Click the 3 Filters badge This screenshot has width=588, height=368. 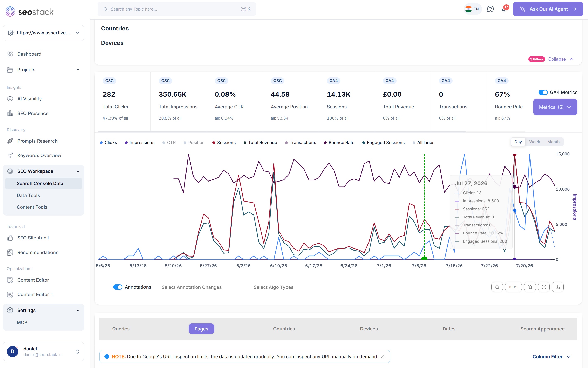pyautogui.click(x=536, y=59)
